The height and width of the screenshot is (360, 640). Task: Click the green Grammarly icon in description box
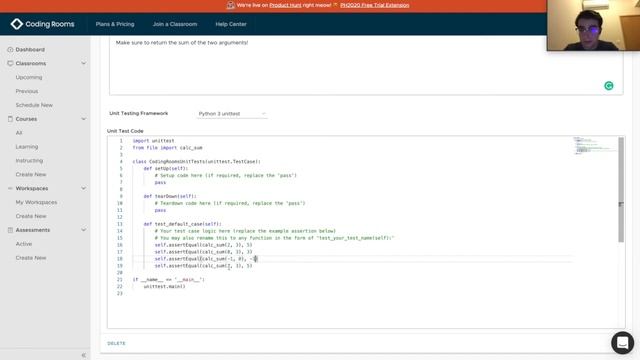(x=609, y=86)
